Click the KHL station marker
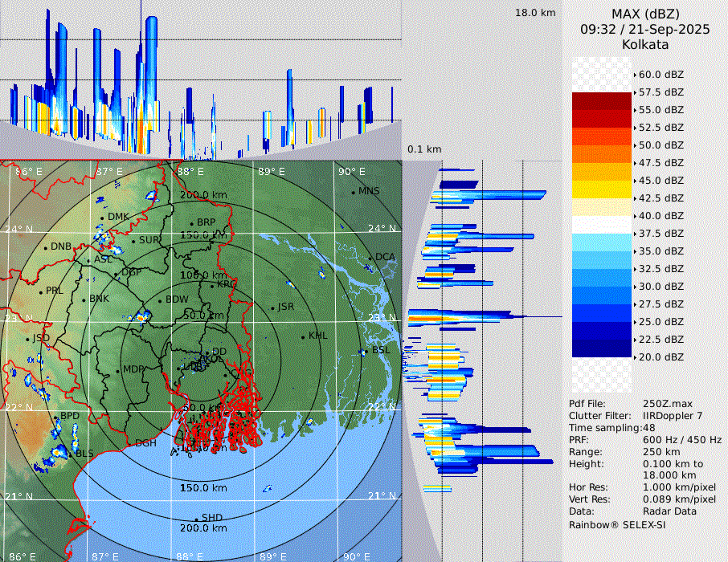Viewport: 728px width, 562px height. [303, 336]
